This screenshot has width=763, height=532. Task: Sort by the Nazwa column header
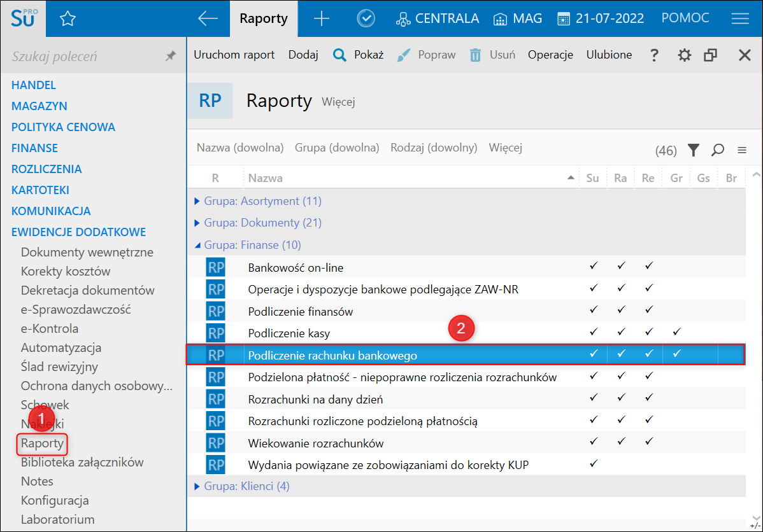266,178
